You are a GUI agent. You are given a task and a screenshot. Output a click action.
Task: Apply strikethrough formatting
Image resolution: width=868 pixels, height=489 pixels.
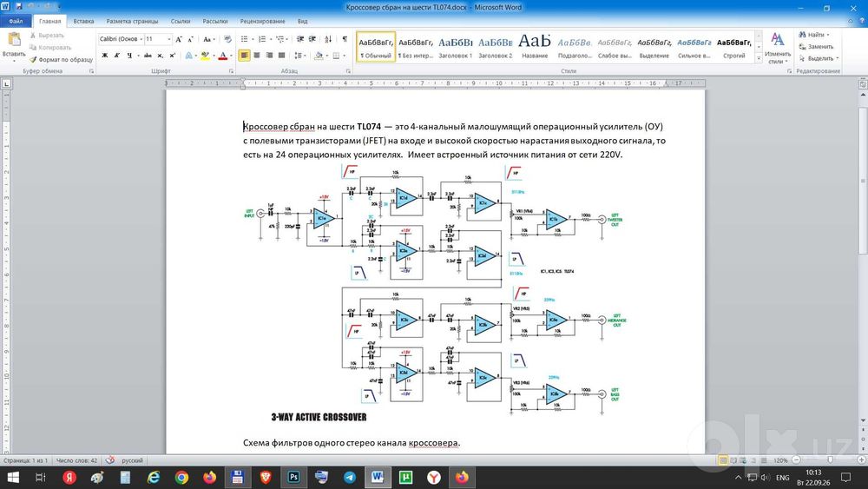148,56
